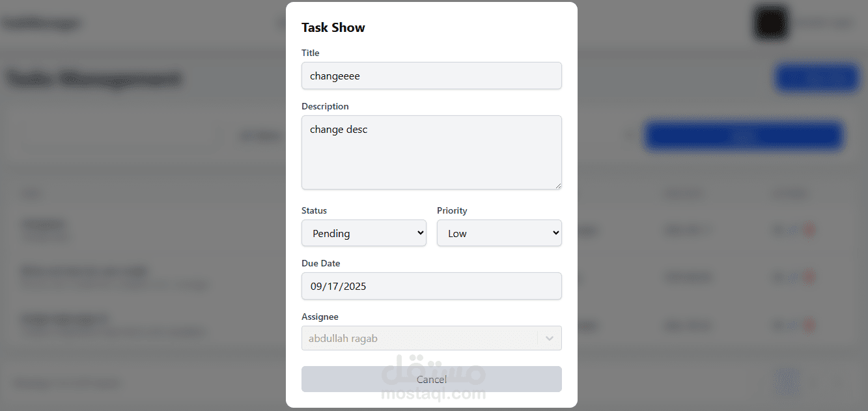
Task: Click inside the Description textarea
Action: click(x=431, y=152)
